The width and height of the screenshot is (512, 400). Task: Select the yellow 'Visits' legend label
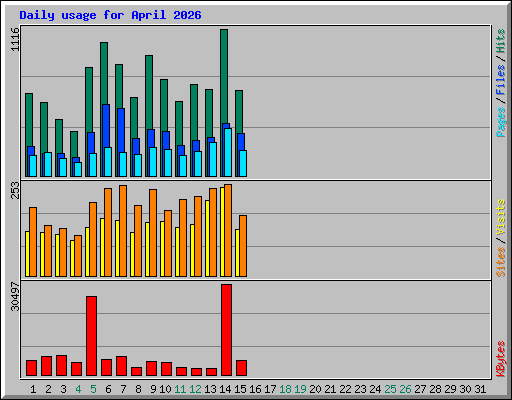(x=501, y=217)
